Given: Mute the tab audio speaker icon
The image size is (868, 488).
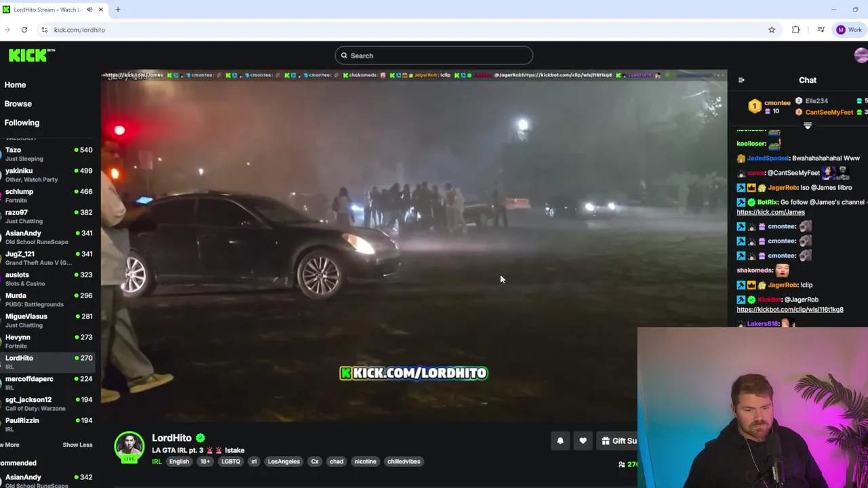Looking at the screenshot, I should click(90, 9).
